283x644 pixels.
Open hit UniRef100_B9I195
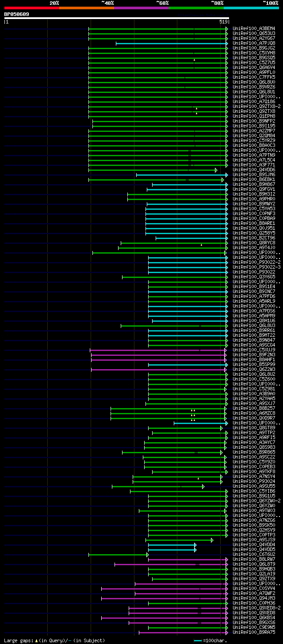254,126
